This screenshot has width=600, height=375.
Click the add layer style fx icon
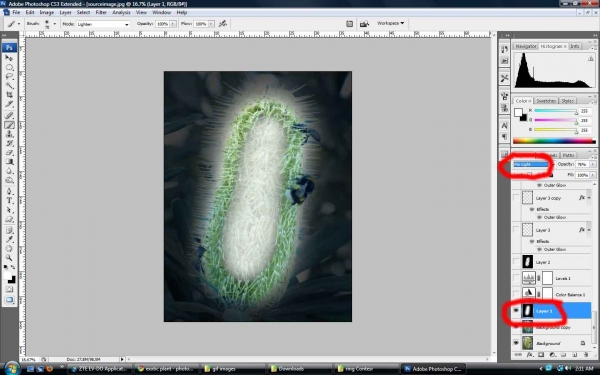(x=530, y=355)
